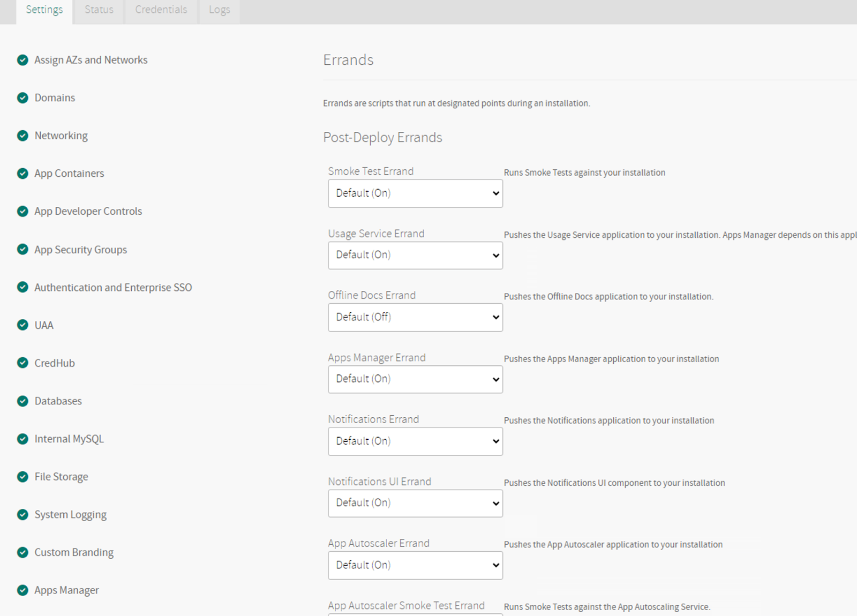Click the text 'Runs Smoke Tests against your installation'
This screenshot has height=616, width=857.
coord(584,172)
